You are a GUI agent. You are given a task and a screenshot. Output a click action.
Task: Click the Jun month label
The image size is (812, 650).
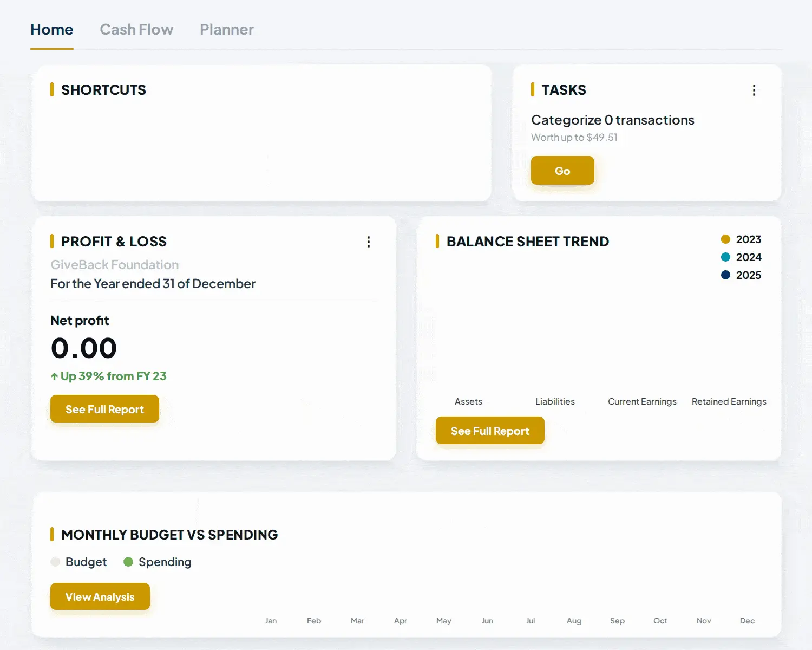[x=487, y=621]
